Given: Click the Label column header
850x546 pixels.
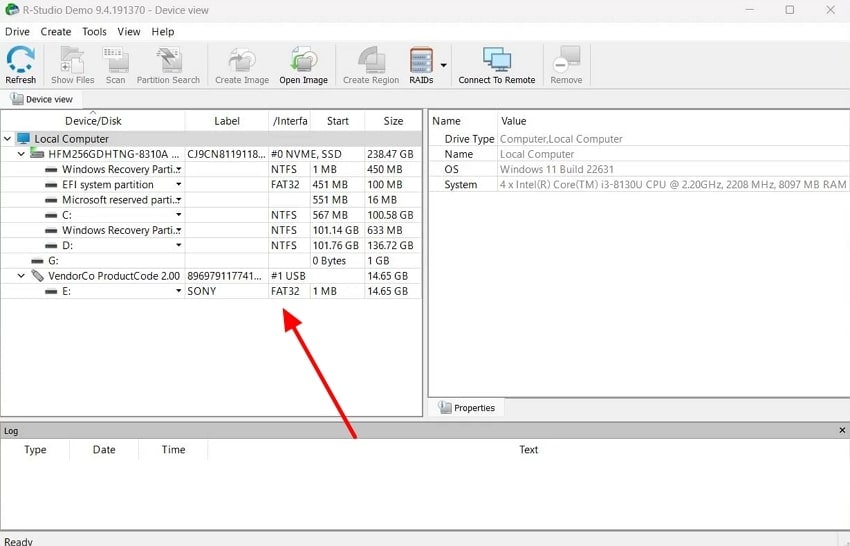Looking at the screenshot, I should coord(227,121).
